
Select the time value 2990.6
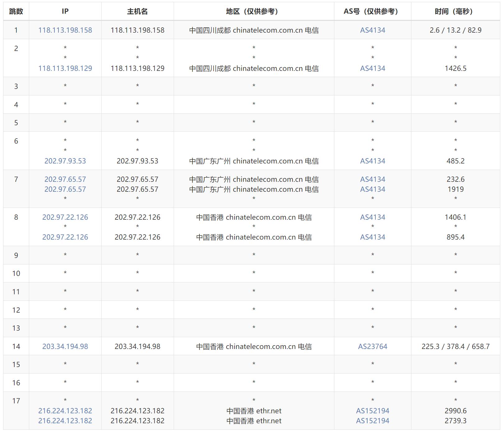[x=456, y=411]
